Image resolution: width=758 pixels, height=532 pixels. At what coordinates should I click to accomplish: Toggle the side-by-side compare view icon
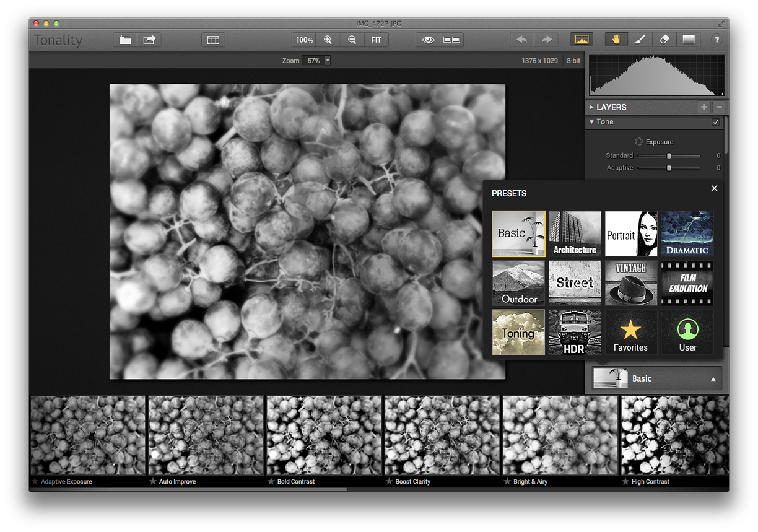click(x=451, y=40)
